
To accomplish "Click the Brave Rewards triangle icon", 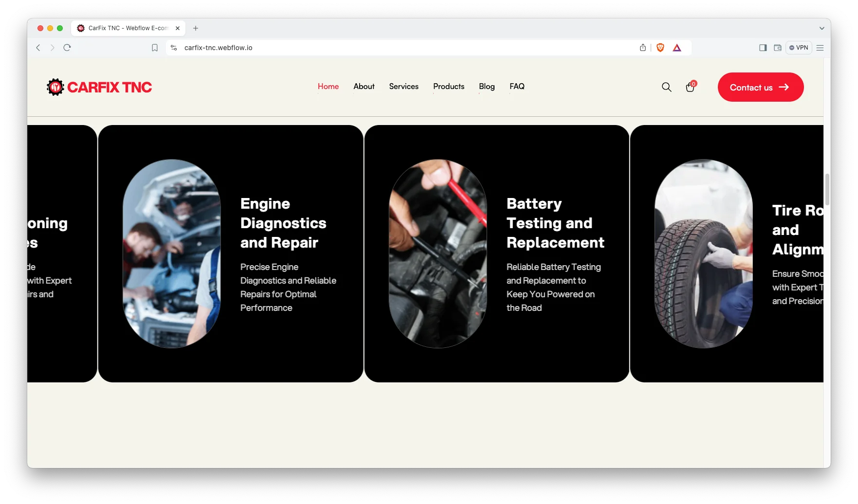I will click(677, 48).
